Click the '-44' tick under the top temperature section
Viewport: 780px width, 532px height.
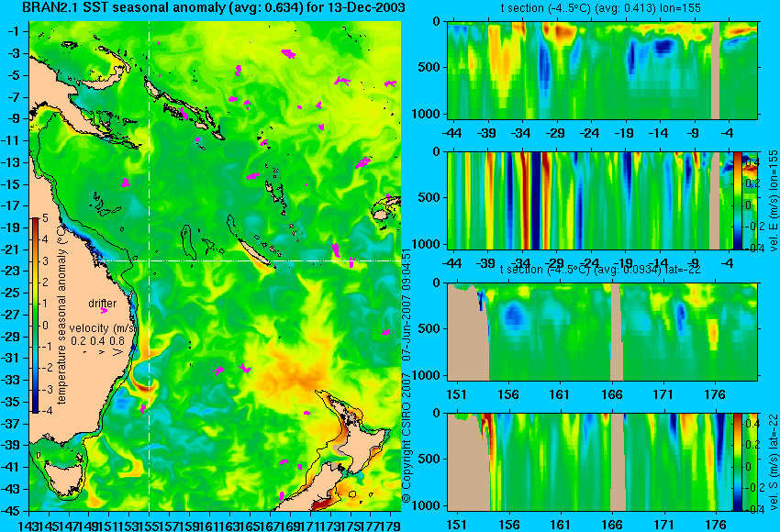pyautogui.click(x=452, y=133)
